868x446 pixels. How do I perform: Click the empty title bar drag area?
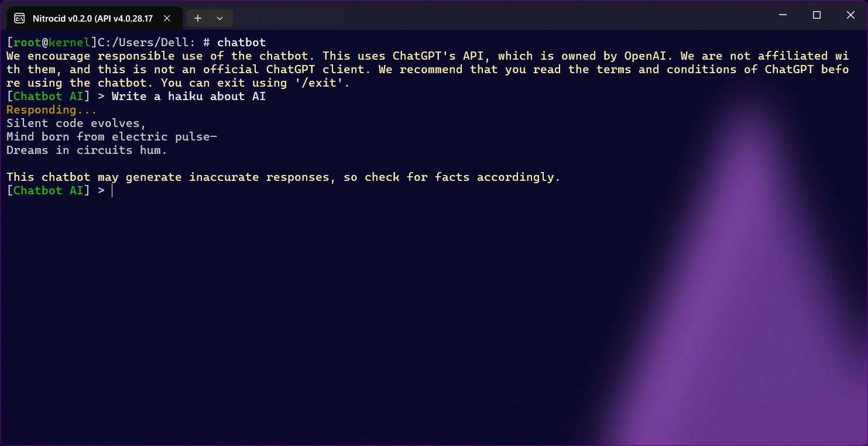pos(498,15)
